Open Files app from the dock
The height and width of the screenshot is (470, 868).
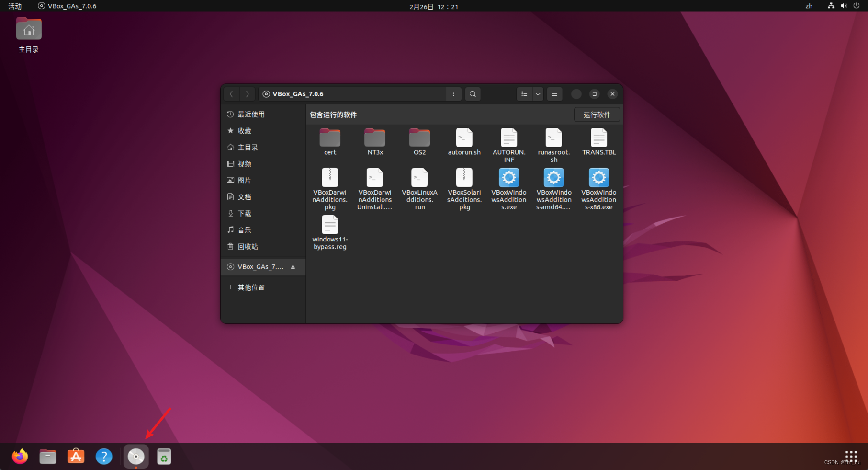point(48,457)
